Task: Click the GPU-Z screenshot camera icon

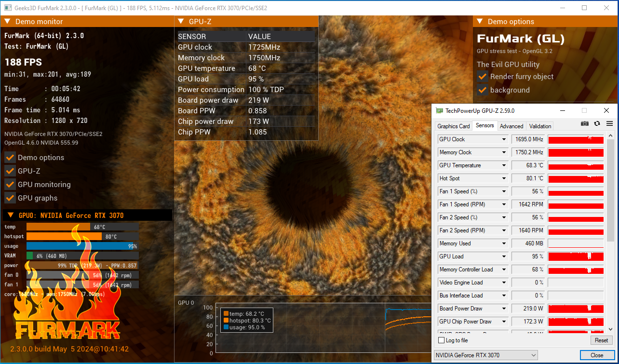Action: click(585, 124)
